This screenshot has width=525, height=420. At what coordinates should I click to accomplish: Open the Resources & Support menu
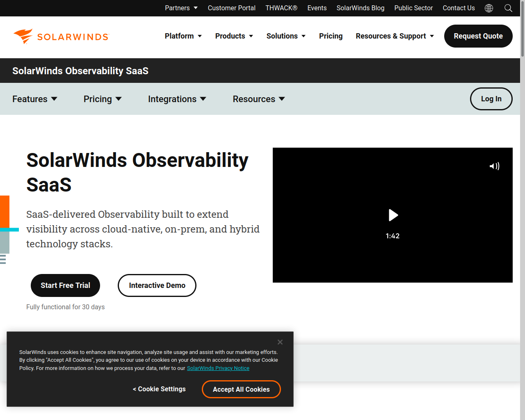pyautogui.click(x=395, y=36)
